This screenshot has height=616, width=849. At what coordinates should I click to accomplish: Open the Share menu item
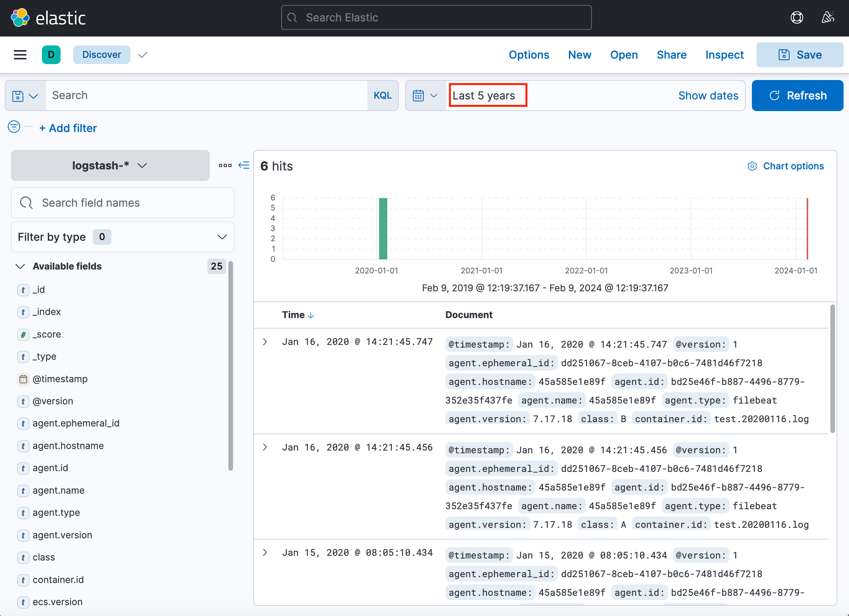[x=672, y=55]
